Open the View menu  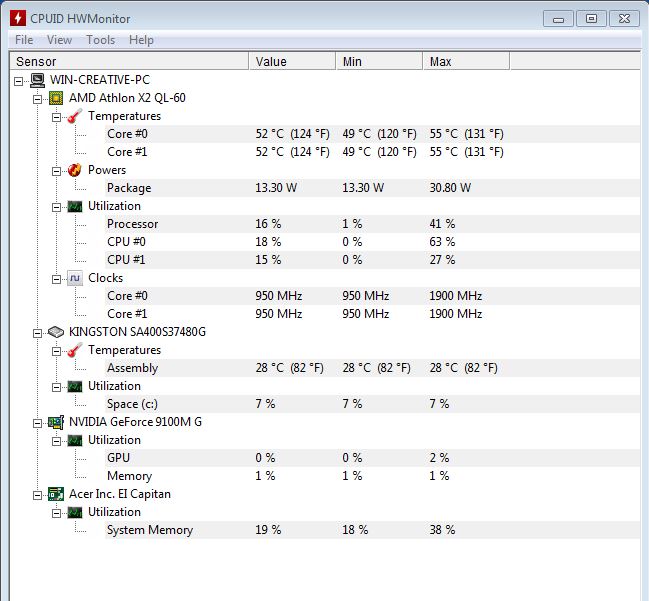point(59,40)
